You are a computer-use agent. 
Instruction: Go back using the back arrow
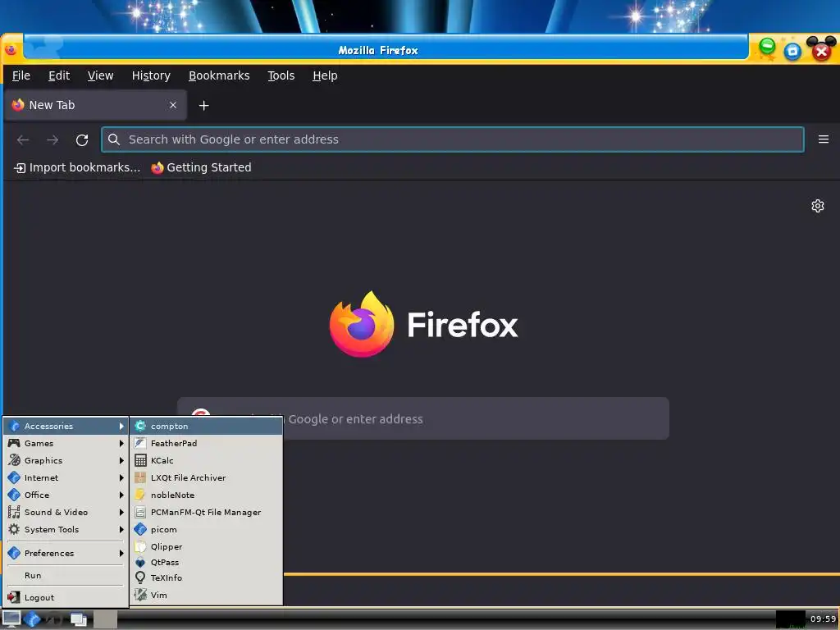click(22, 139)
